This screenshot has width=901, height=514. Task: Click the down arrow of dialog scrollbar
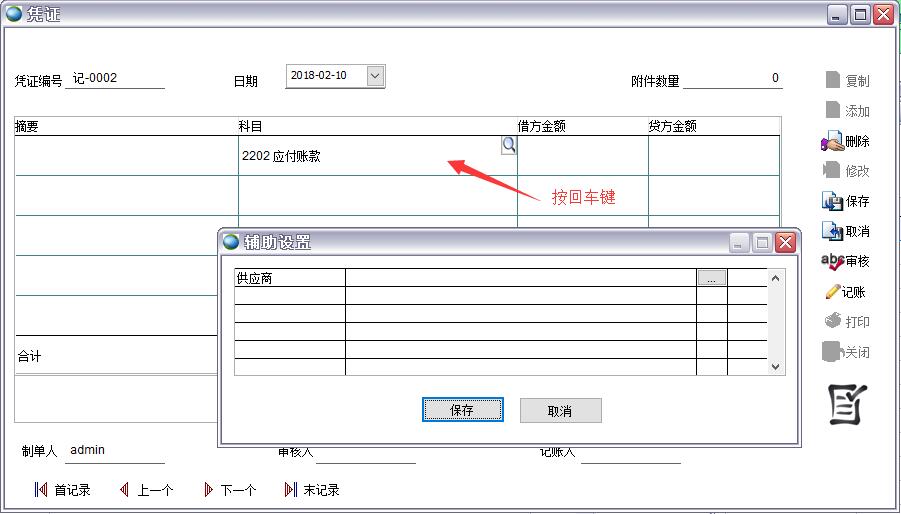click(x=775, y=367)
